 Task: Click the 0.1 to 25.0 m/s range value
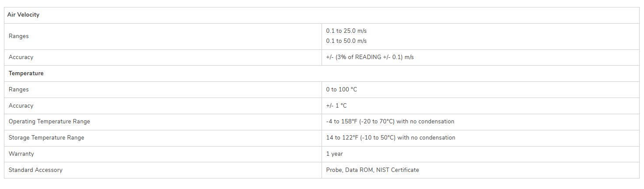(x=346, y=31)
